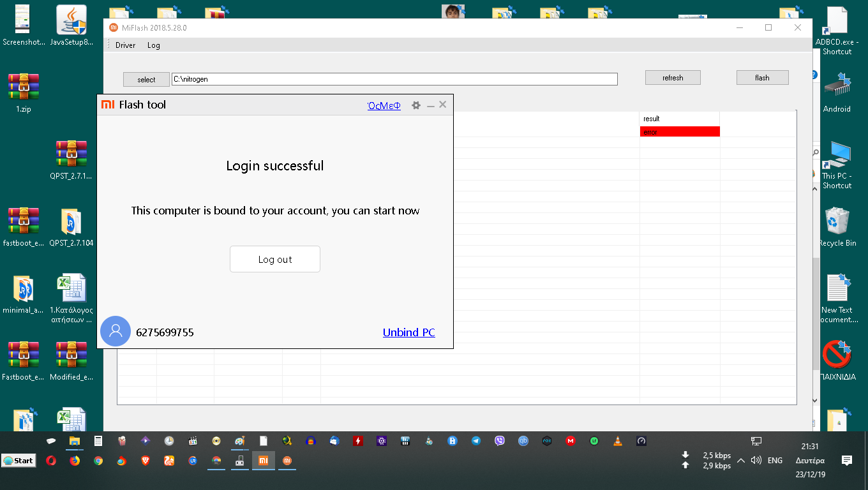868x490 pixels.
Task: Open QPST_2.7.1 archive on desktop
Action: pyautogui.click(x=71, y=160)
